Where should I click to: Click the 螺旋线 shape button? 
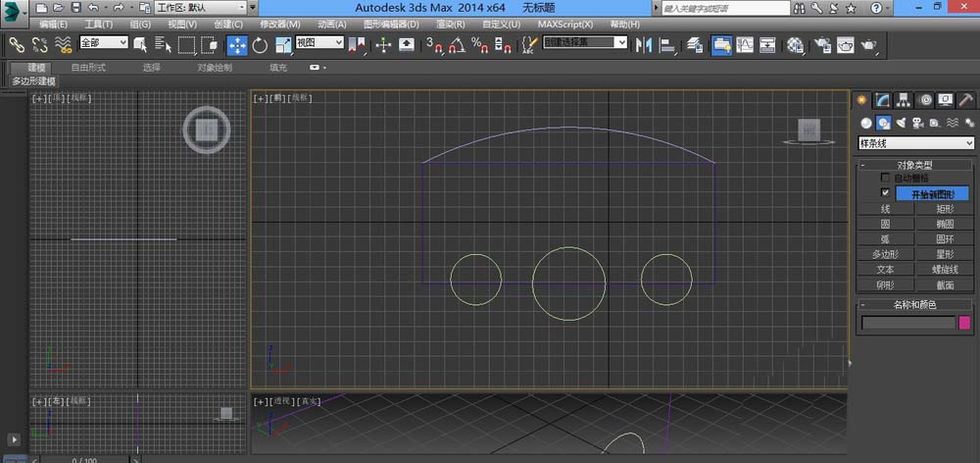click(945, 269)
